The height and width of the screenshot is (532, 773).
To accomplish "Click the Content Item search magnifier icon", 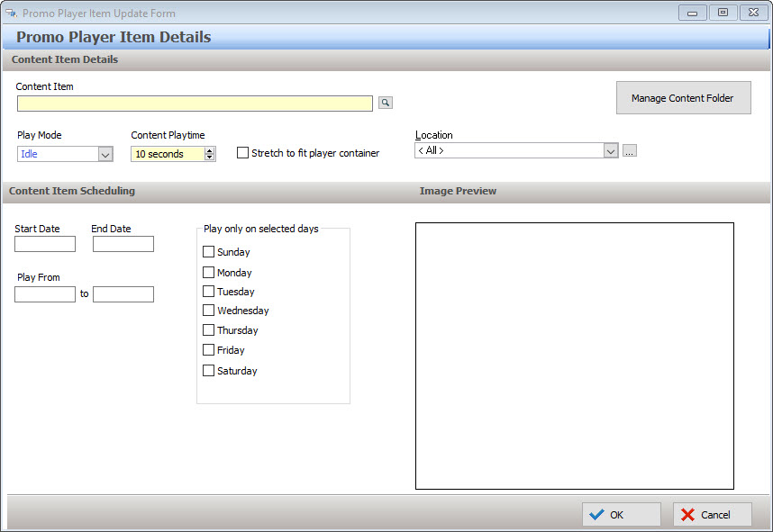I will 386,104.
